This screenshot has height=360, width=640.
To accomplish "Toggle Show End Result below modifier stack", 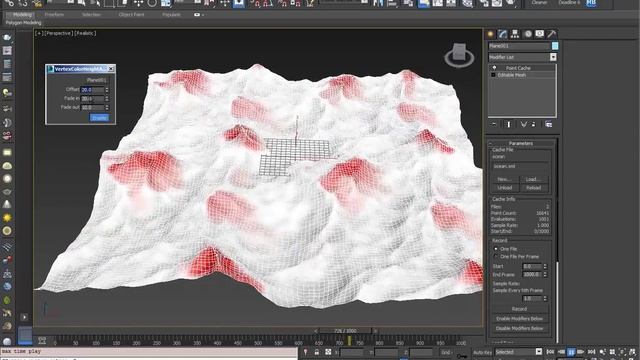I will 509,124.
